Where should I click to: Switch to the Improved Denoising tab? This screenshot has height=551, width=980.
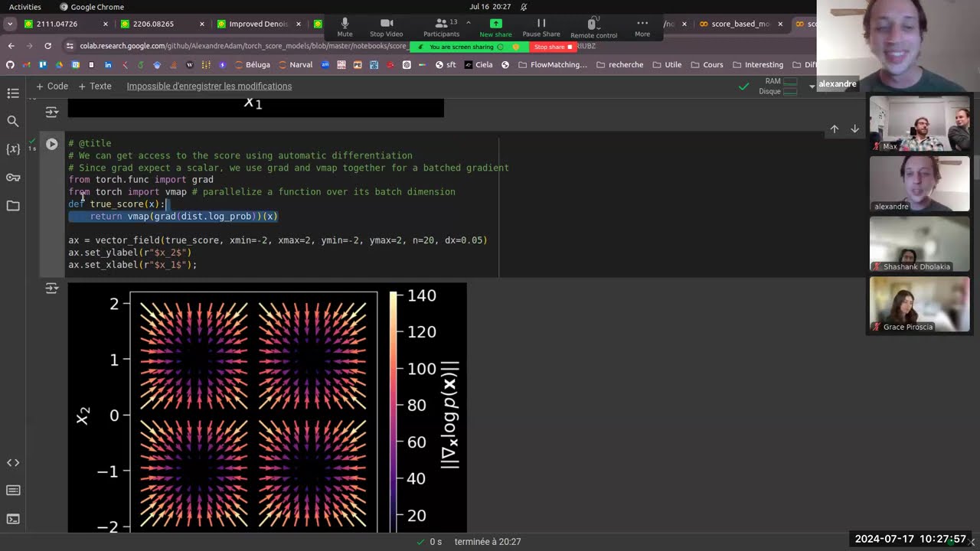(x=258, y=24)
